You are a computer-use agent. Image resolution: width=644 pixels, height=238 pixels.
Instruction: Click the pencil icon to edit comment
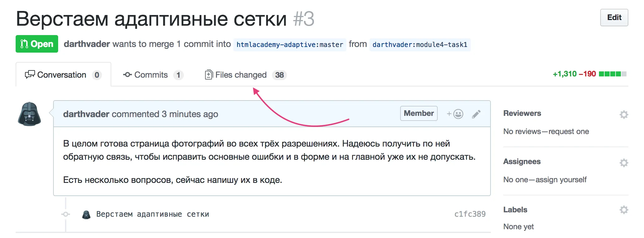point(476,114)
